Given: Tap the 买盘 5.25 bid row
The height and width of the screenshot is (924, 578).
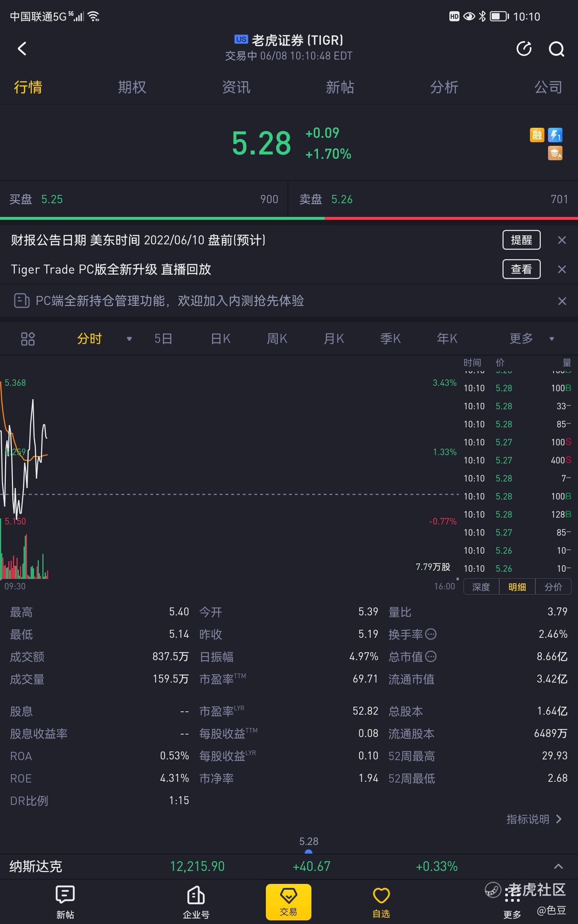Looking at the screenshot, I should tap(144, 199).
